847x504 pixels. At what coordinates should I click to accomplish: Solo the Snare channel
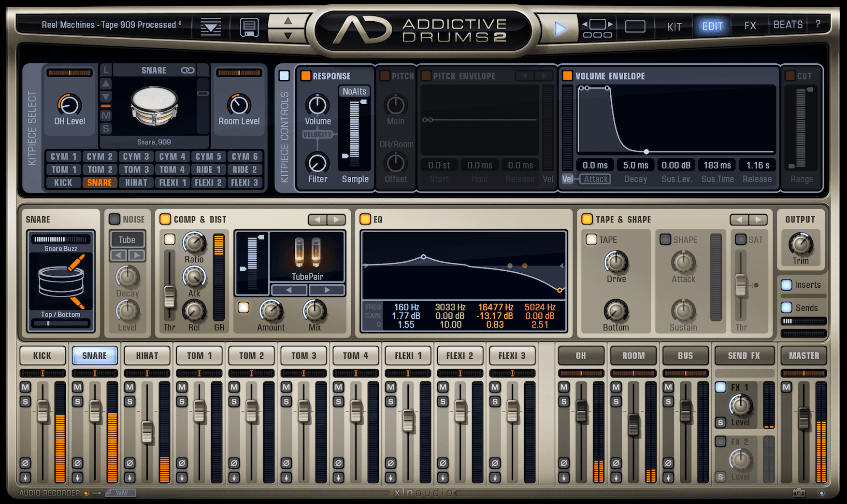click(x=77, y=402)
